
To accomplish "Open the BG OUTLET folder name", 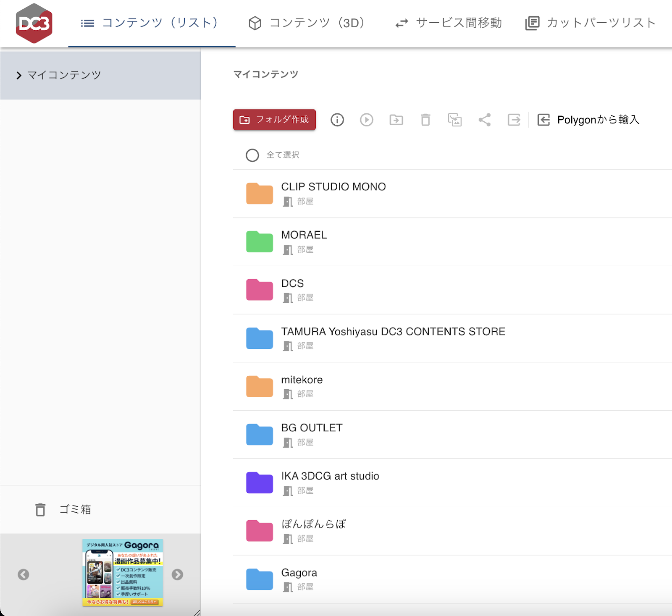I will [312, 428].
